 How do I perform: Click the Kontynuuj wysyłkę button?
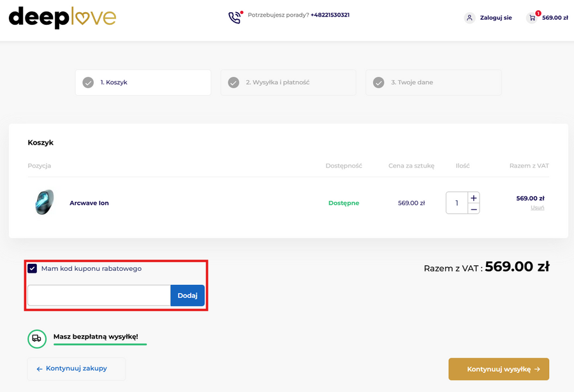tap(499, 369)
